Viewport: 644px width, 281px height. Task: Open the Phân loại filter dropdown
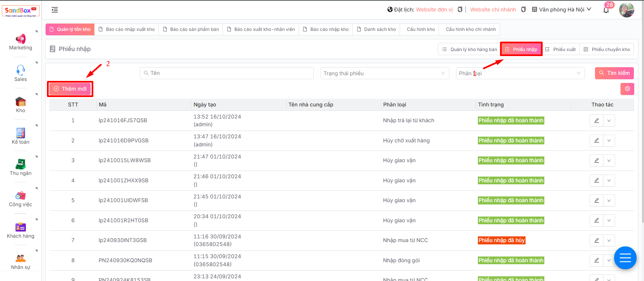(x=520, y=73)
